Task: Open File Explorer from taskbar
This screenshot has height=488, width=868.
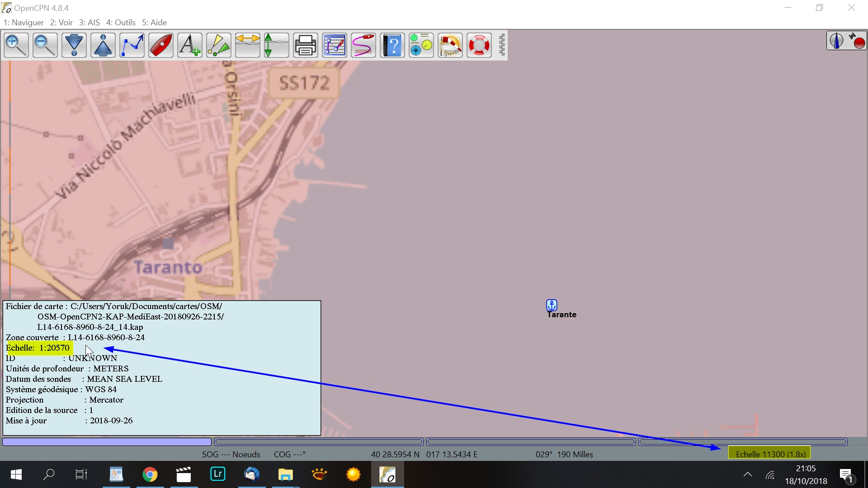Action: pos(286,474)
